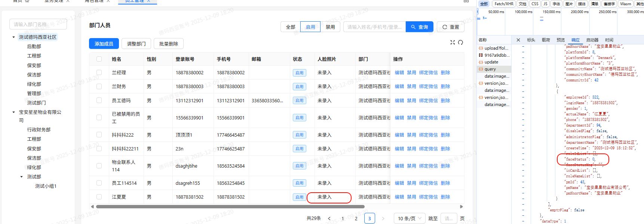This screenshot has height=224, width=644.
Task: Click the right arrow of the table's horizontal scrollbar
Action: click(461, 206)
